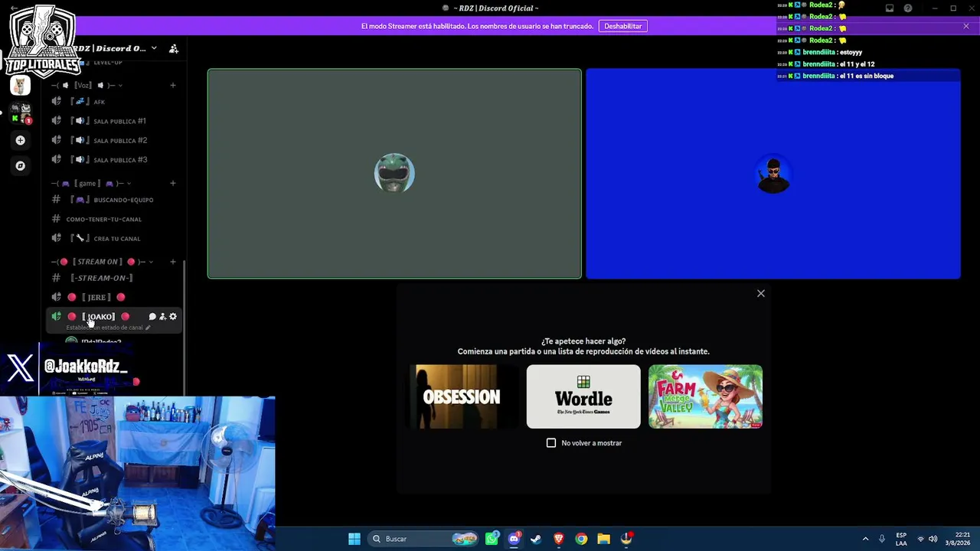Join the AFK voice channel
Image resolution: width=980 pixels, height=551 pixels.
point(113,102)
